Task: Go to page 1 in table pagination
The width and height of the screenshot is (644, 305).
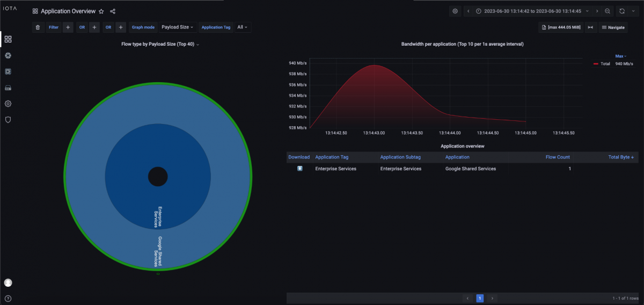Action: point(480,298)
